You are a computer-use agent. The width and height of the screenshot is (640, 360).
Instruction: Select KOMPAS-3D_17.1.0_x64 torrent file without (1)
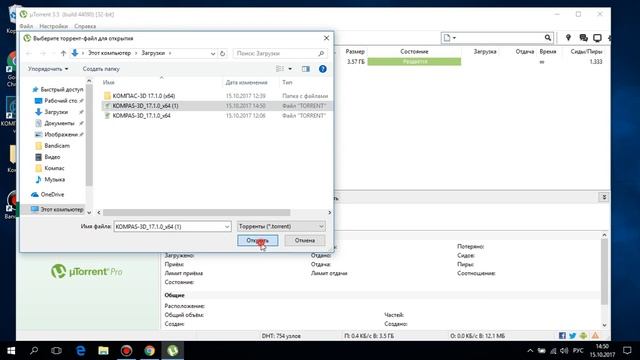click(x=141, y=116)
